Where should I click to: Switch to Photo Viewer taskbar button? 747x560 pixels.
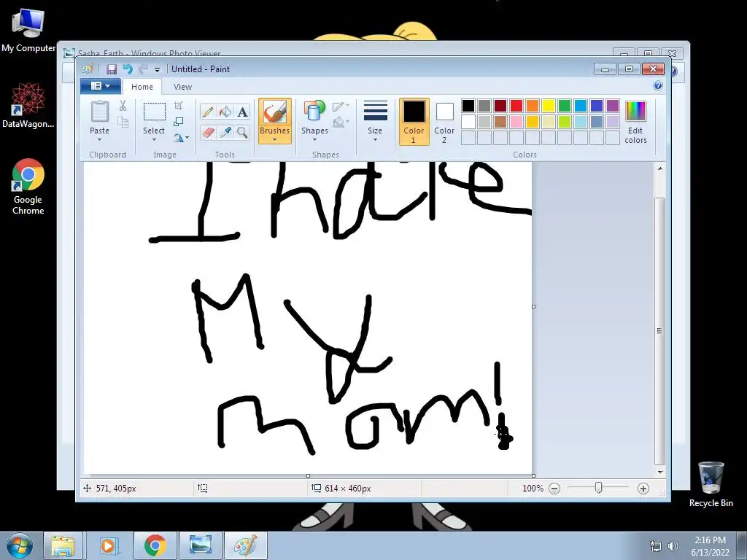(201, 546)
